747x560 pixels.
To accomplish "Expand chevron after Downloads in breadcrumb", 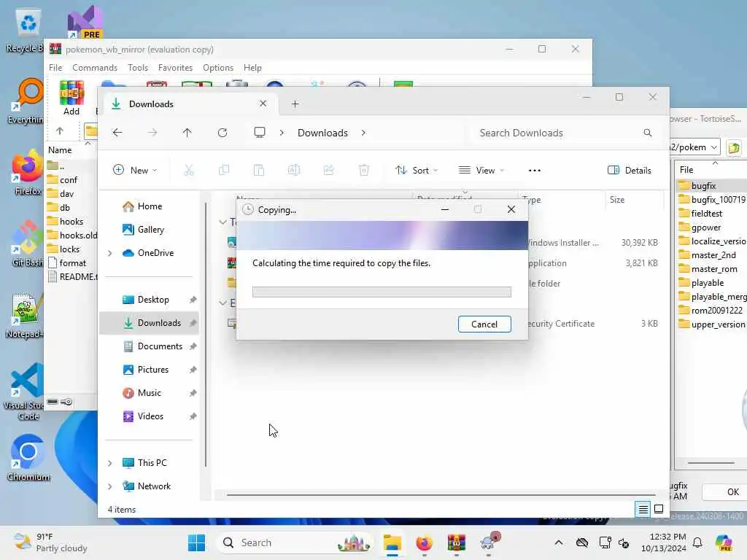I will coord(363,133).
